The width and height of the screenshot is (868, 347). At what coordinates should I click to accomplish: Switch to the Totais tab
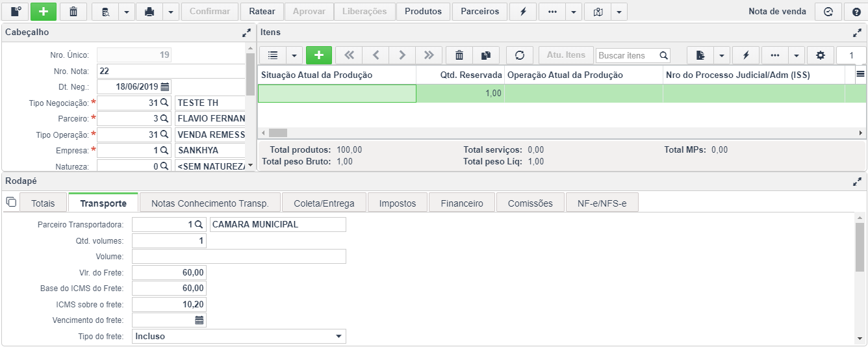44,203
